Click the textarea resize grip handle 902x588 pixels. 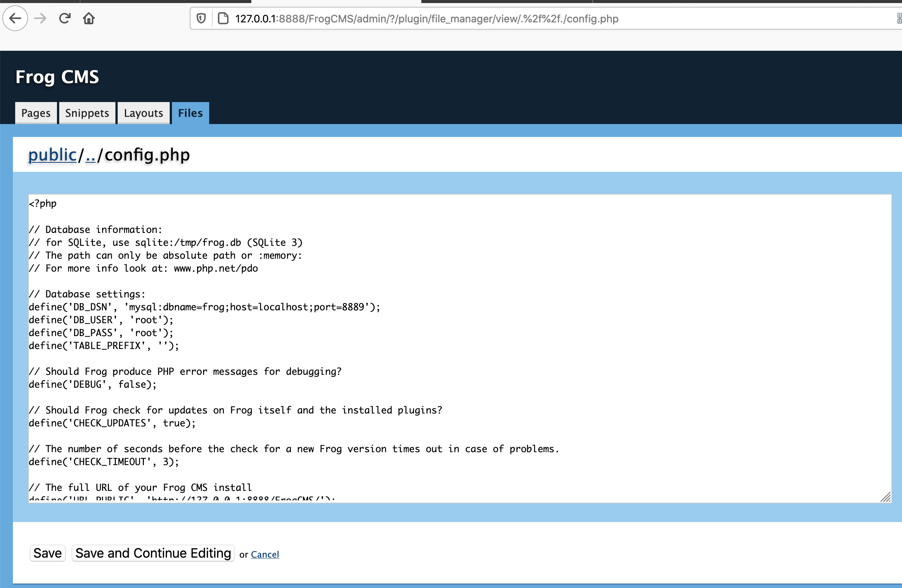click(x=886, y=497)
